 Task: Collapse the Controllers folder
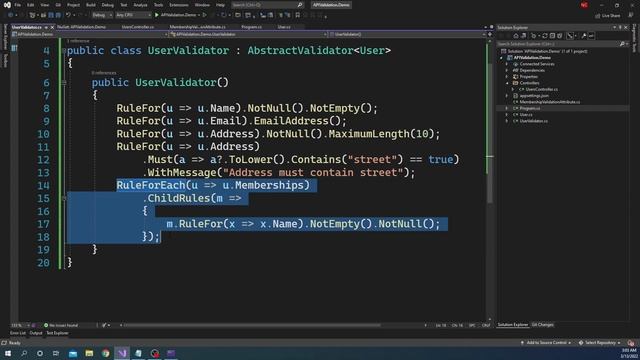[507, 83]
